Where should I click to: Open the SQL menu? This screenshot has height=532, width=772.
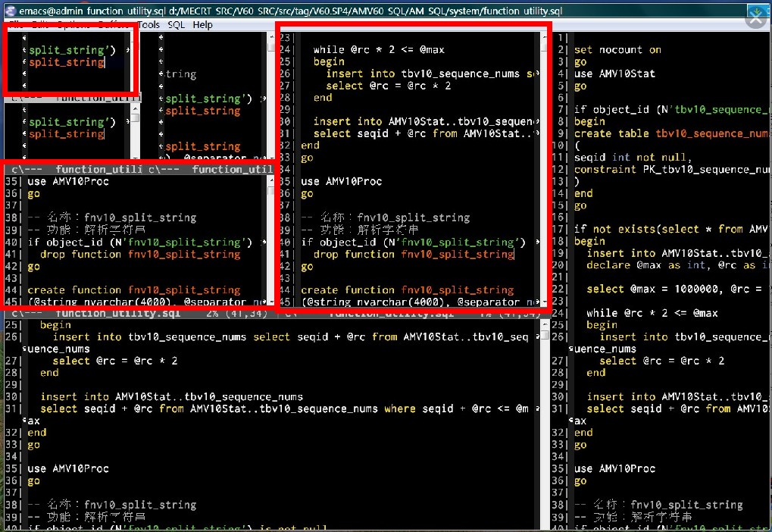point(175,24)
